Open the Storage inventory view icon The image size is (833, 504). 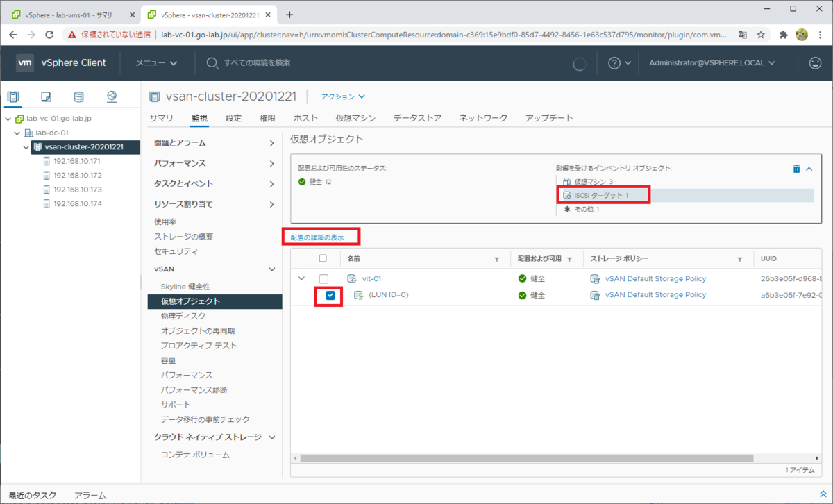(79, 96)
